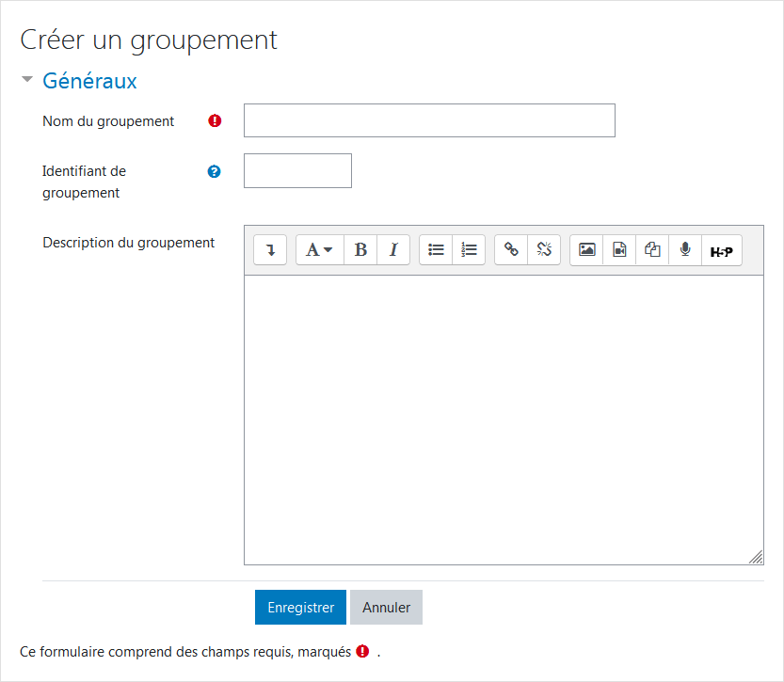Click the Nom du groupement field
The height and width of the screenshot is (682, 784).
(x=429, y=120)
